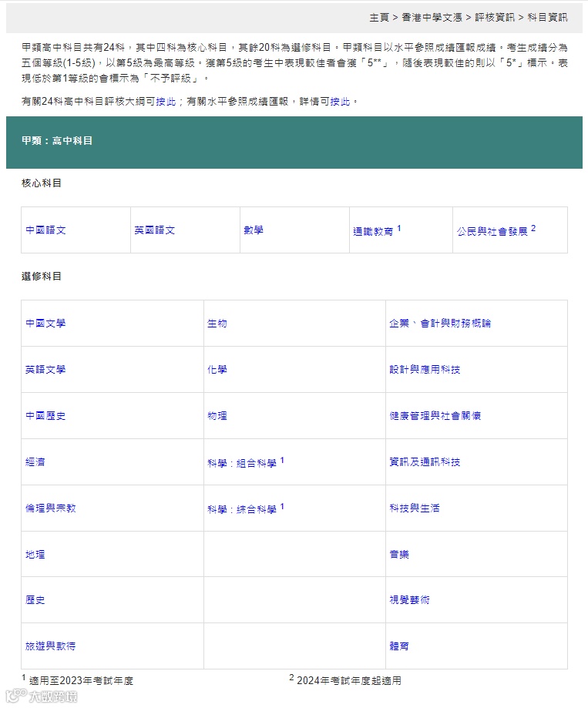Screen dimensions: 588x708
Task: Open the 視覺藝術 elective
Action: pos(410,600)
